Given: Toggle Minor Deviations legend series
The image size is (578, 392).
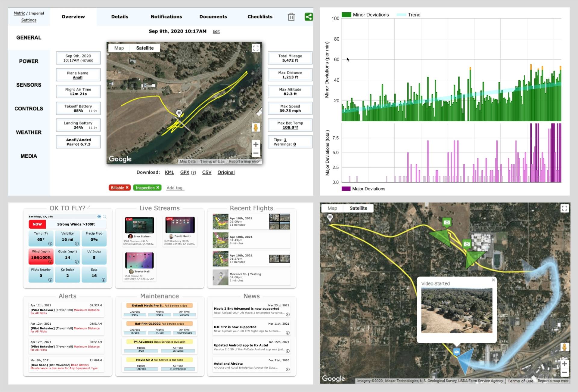Looking at the screenshot, I should tap(365, 15).
